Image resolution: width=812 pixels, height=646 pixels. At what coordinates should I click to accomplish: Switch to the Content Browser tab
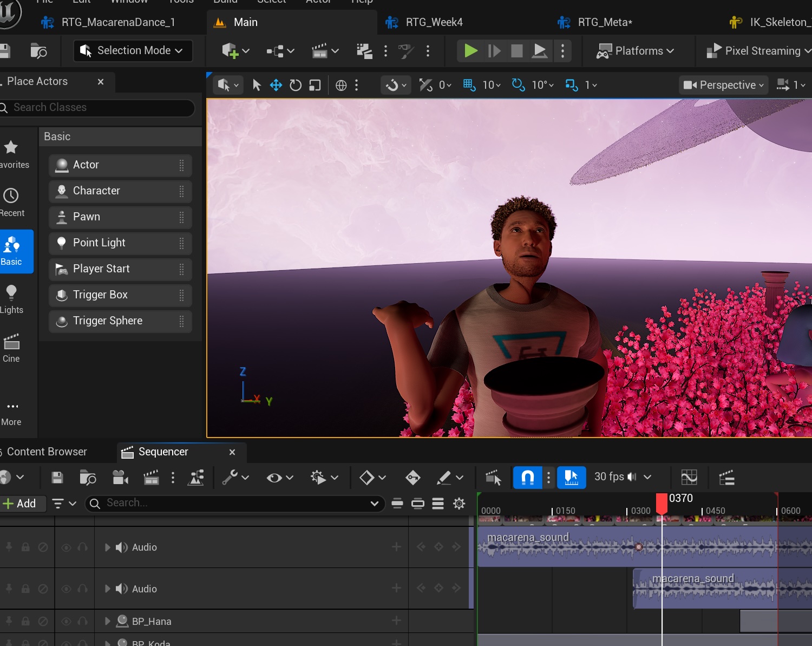point(47,452)
